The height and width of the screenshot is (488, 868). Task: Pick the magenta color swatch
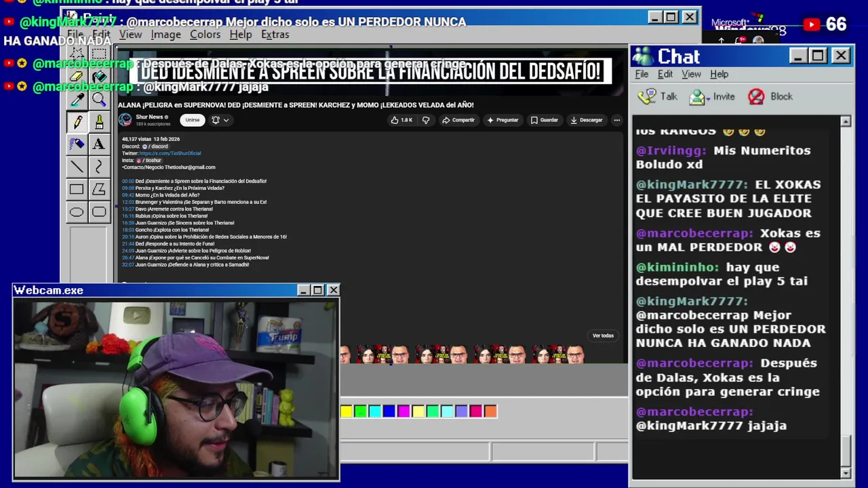pos(403,411)
